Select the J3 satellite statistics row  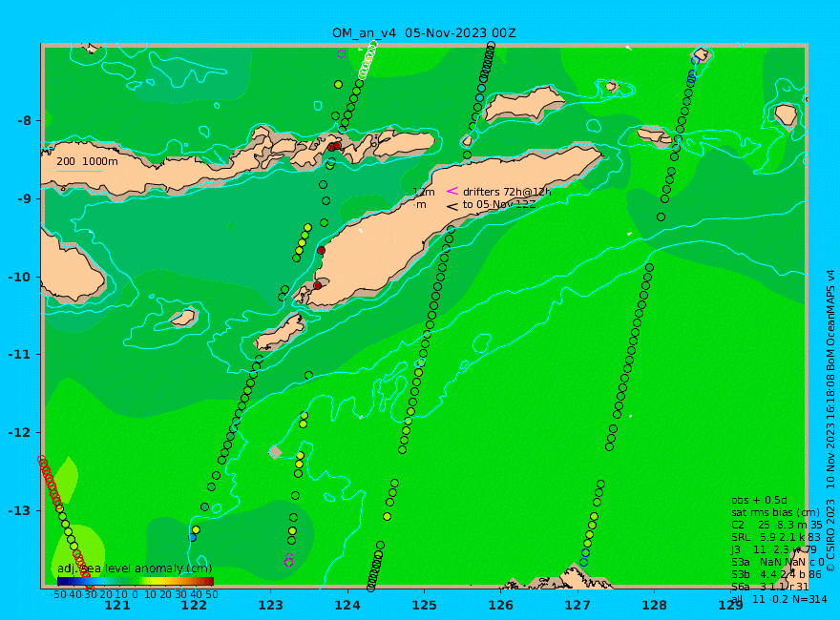[x=774, y=549]
